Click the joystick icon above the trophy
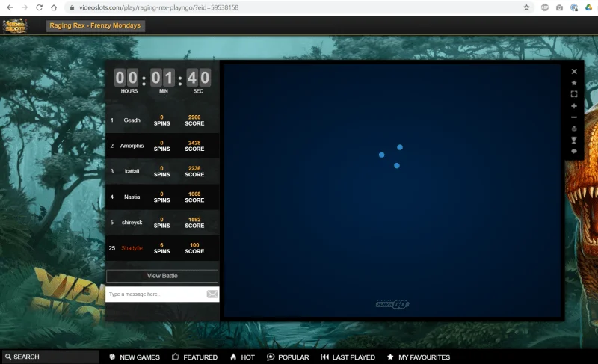 pos(574,129)
